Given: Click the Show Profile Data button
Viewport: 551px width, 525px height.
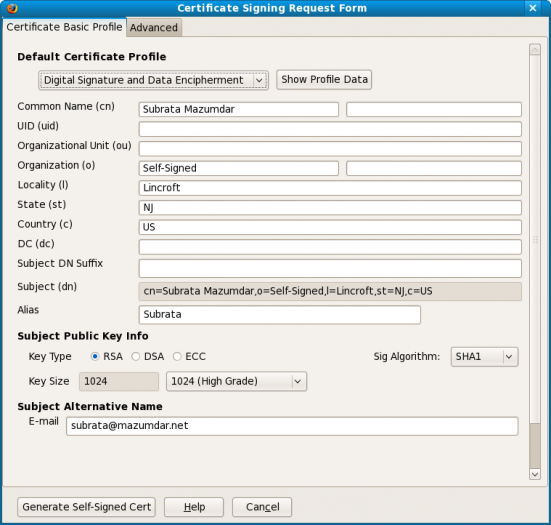Looking at the screenshot, I should tap(324, 80).
